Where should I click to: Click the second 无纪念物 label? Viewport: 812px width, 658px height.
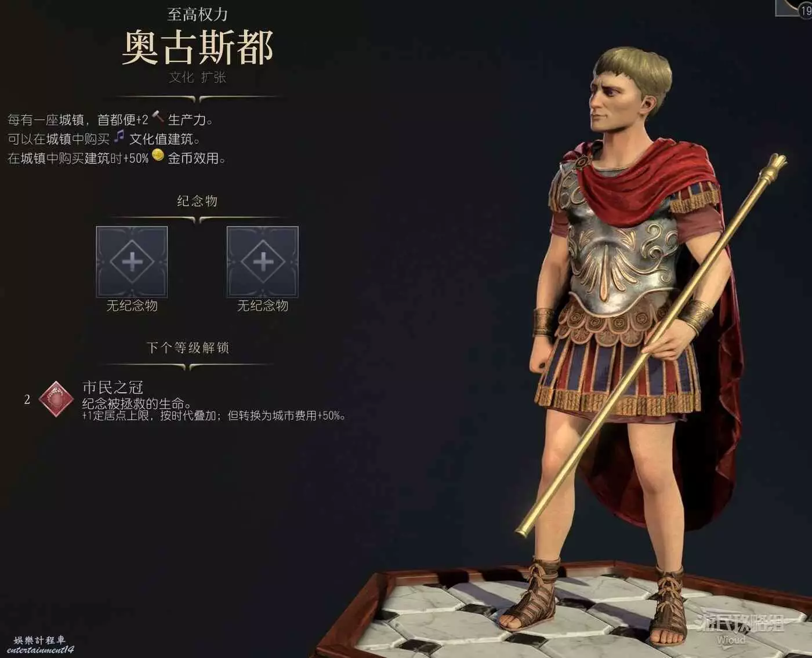pyautogui.click(x=263, y=306)
